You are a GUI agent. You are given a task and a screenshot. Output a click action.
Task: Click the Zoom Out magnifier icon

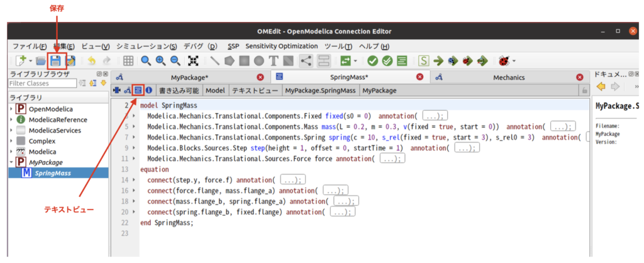(x=175, y=61)
